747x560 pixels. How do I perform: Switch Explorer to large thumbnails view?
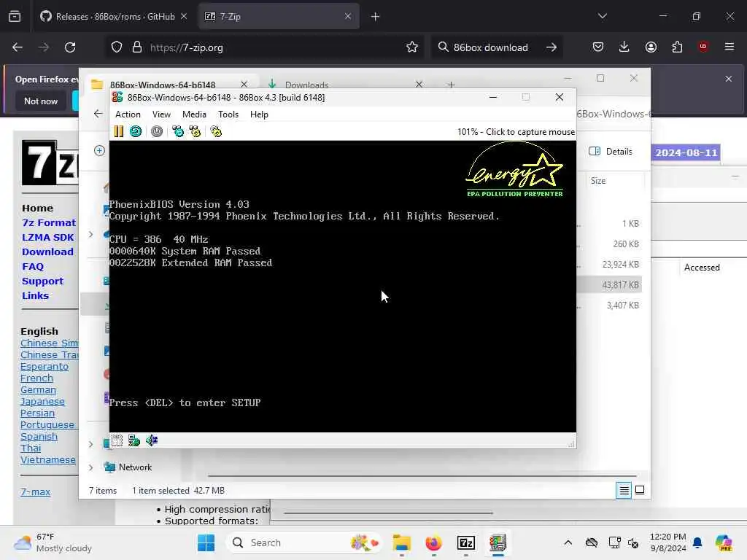(x=640, y=490)
